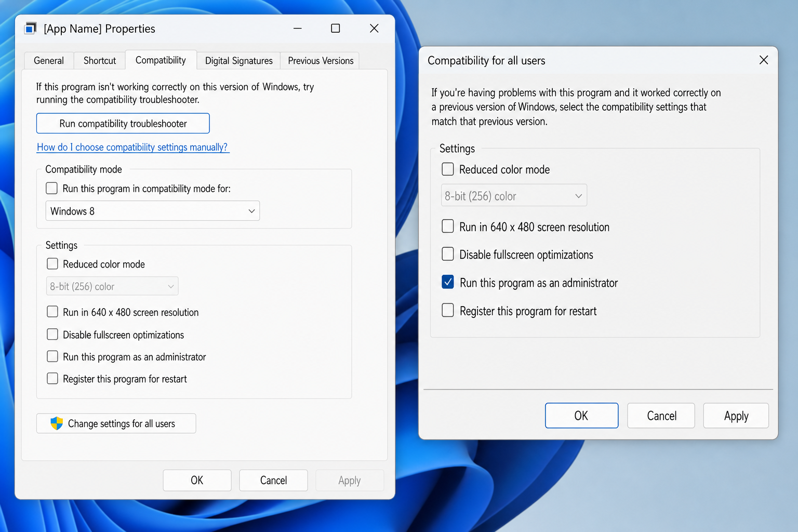
Task: Select the Compatibility tab
Action: pos(161,60)
